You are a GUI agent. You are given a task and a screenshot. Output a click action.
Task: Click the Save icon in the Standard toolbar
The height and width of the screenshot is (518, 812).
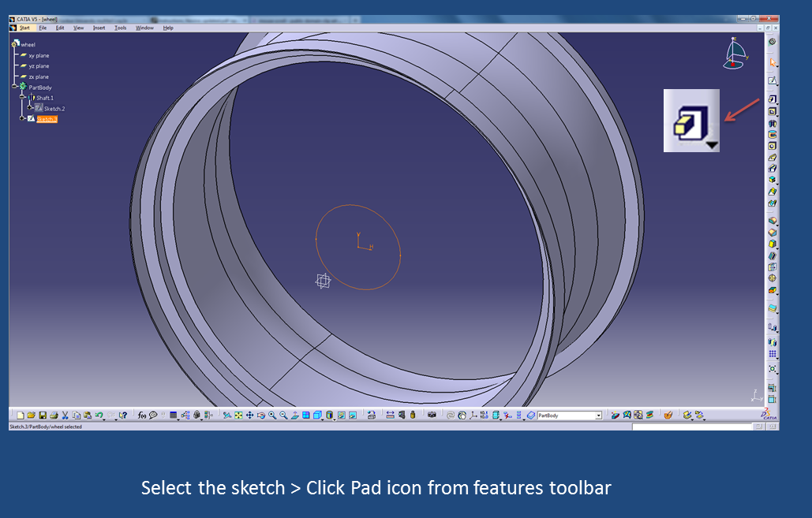(x=42, y=415)
